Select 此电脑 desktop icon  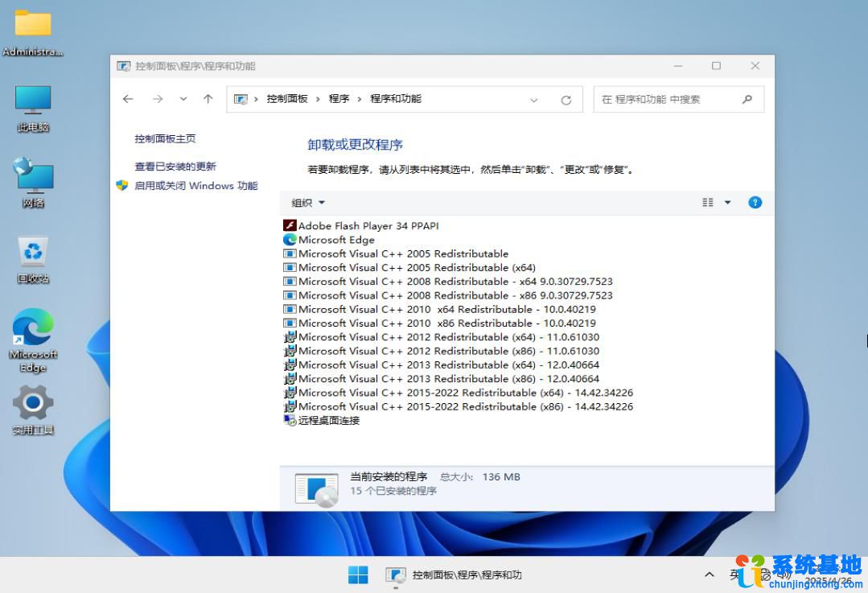point(33,109)
